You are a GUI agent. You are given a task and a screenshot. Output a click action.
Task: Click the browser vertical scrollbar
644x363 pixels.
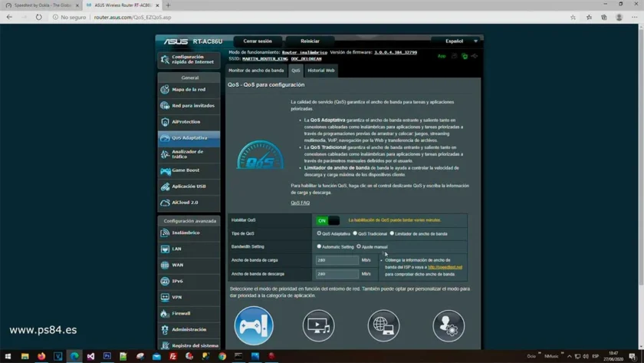point(641,157)
